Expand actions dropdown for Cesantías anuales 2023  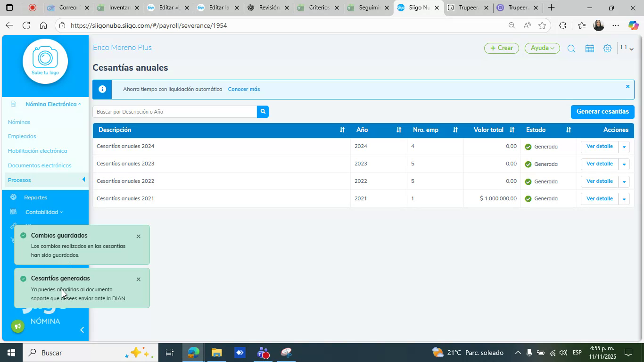click(x=624, y=164)
